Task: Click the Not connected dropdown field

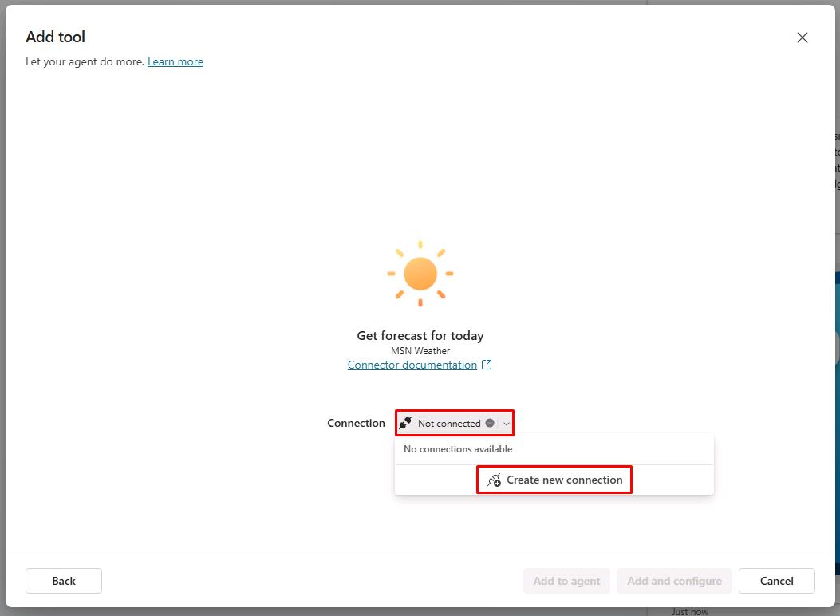Action: click(x=449, y=423)
